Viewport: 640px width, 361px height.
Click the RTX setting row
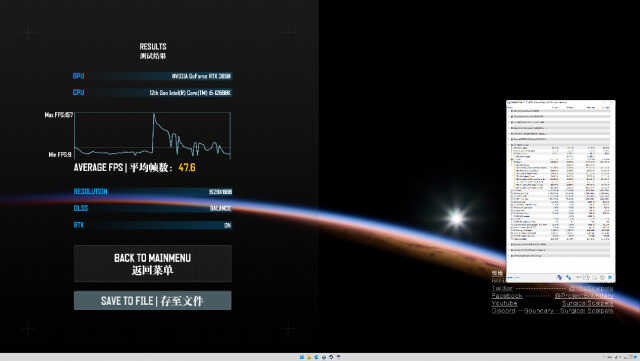(153, 225)
